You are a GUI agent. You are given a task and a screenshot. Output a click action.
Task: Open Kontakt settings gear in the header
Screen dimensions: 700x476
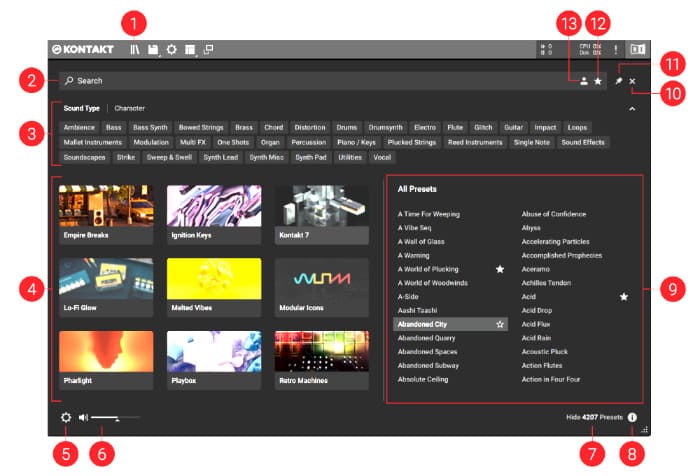[171, 50]
